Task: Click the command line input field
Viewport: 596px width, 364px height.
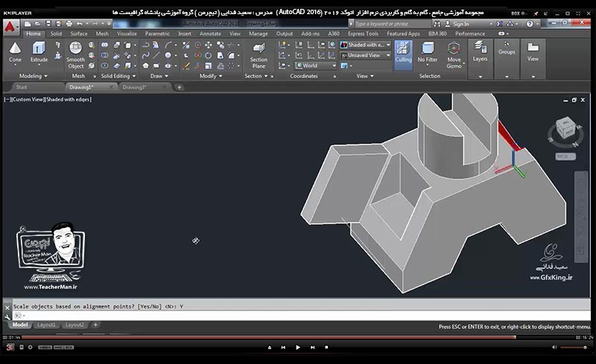Action: click(x=300, y=316)
